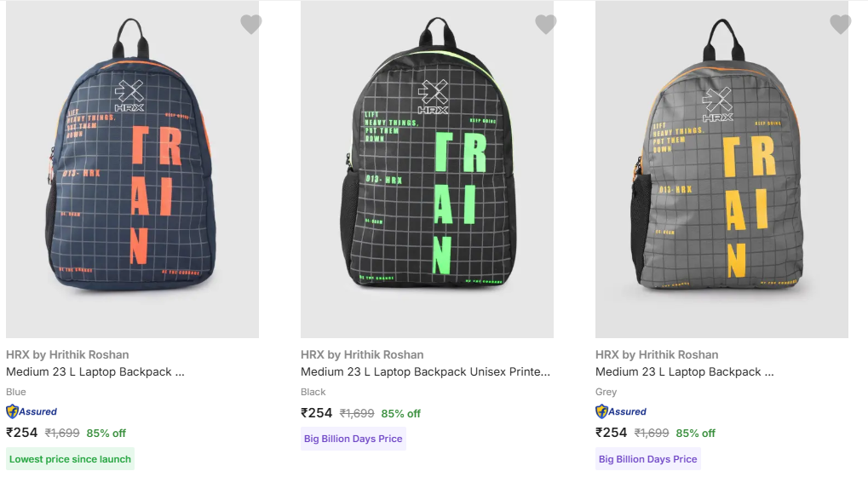Click the 85% off label on the grey backpack
The width and height of the screenshot is (868, 477).
(x=695, y=433)
